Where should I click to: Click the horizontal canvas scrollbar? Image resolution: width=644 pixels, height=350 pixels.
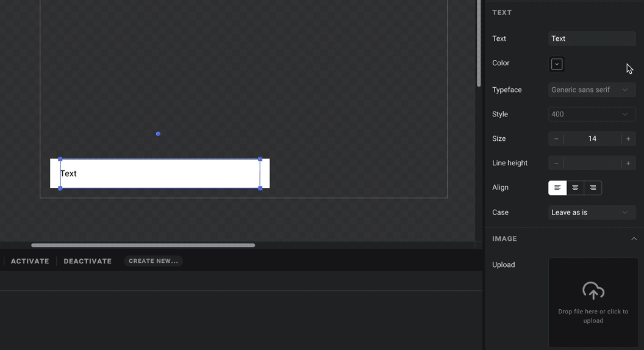(143, 245)
